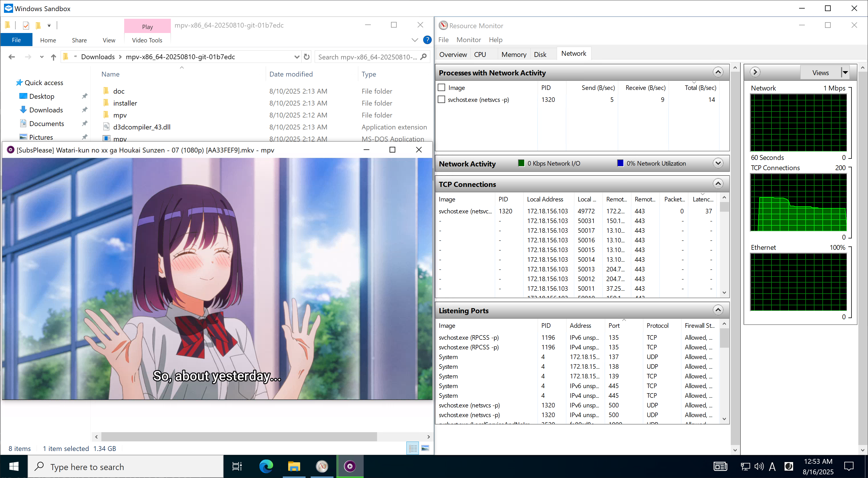Switch to large thumbnails view icon
Viewport: 868px width, 478px height.
click(425, 448)
